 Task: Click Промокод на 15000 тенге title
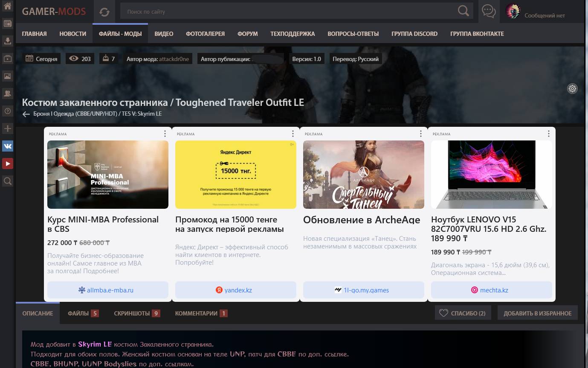tap(229, 225)
